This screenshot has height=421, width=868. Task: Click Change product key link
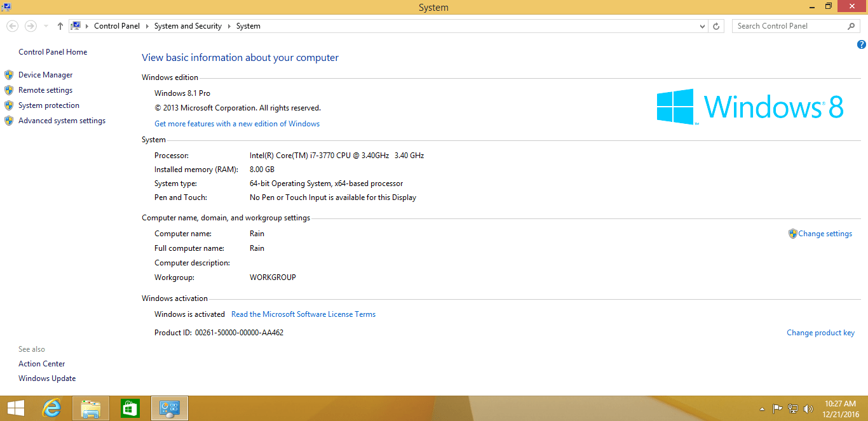click(x=820, y=333)
